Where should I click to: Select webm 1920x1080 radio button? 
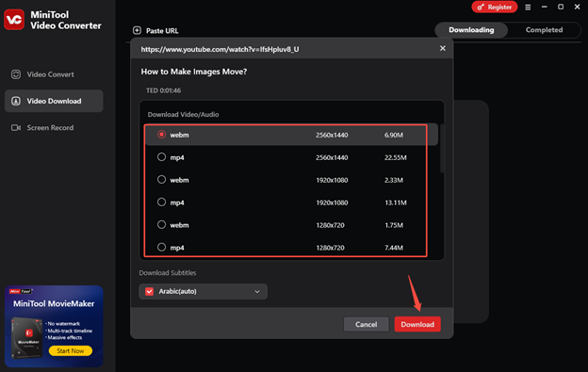point(161,180)
